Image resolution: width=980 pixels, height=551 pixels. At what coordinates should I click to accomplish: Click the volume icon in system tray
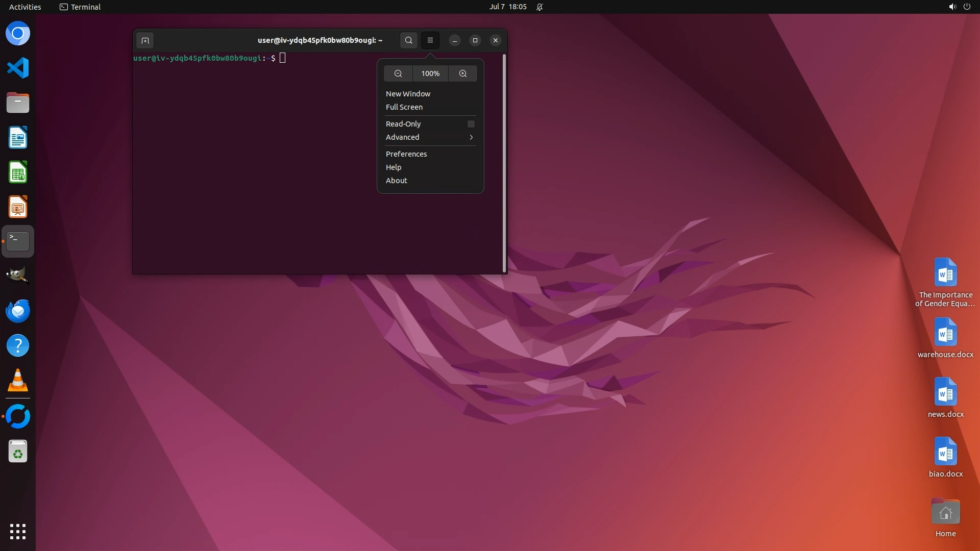(952, 7)
